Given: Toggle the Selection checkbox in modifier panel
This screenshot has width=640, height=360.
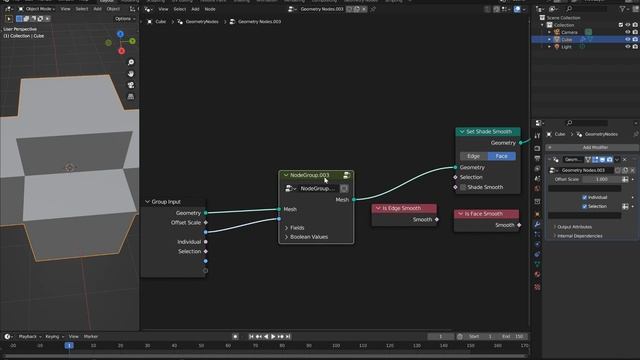Looking at the screenshot, I should 584,206.
